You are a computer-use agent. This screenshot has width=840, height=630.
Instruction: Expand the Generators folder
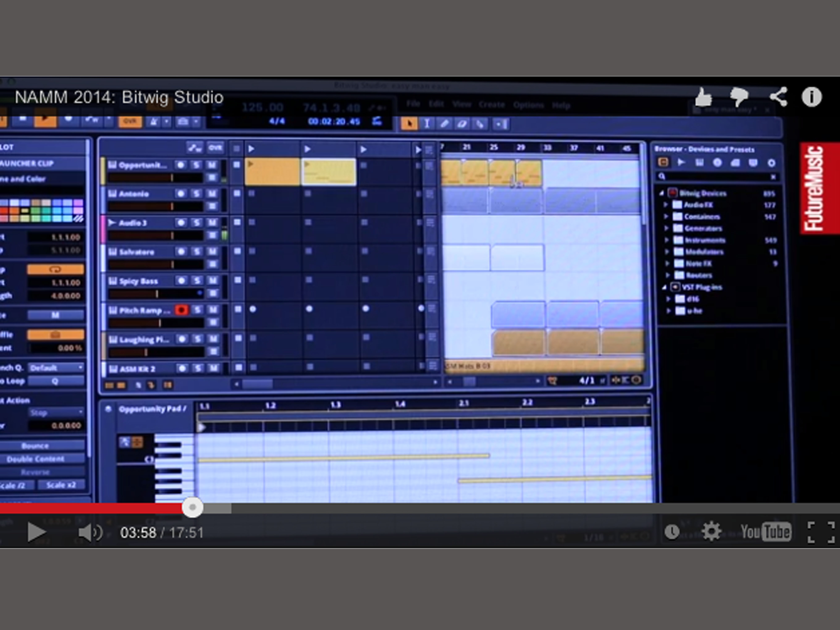[x=667, y=228]
